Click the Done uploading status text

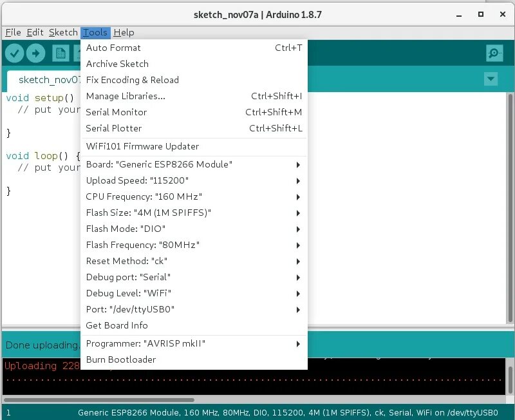tap(42, 345)
